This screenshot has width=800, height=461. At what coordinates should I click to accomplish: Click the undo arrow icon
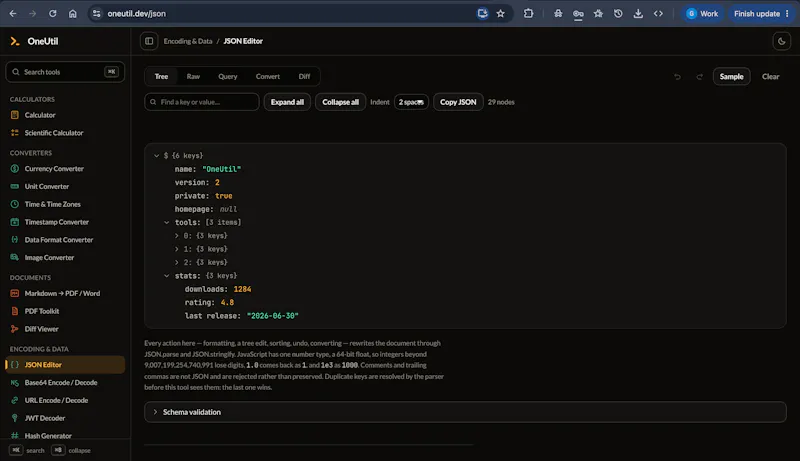tap(677, 76)
